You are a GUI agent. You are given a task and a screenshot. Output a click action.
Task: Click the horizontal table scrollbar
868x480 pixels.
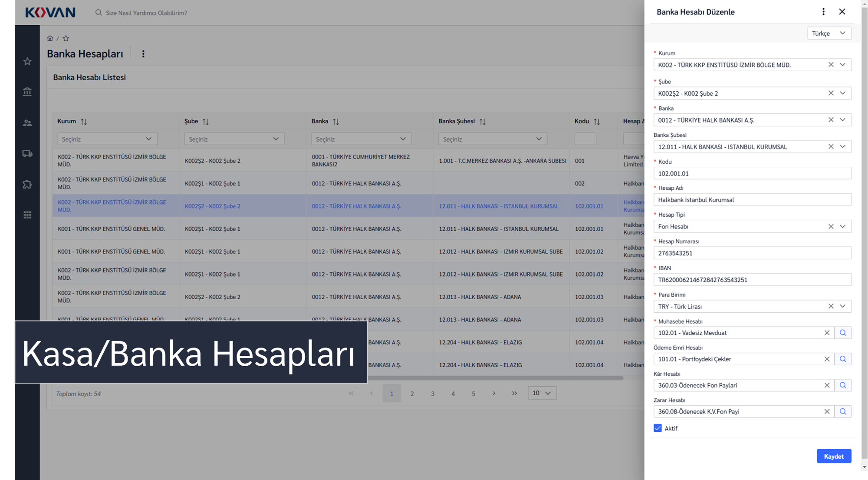pyautogui.click(x=495, y=378)
